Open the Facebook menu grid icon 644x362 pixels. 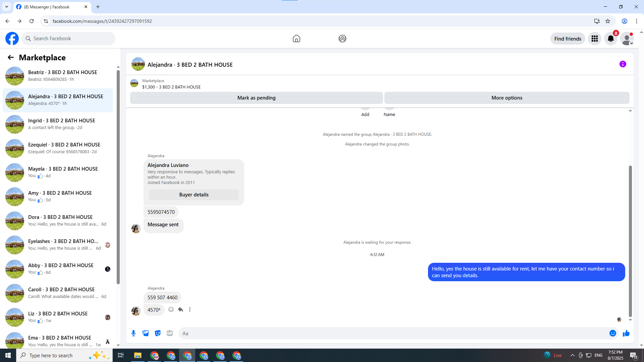[x=595, y=39]
